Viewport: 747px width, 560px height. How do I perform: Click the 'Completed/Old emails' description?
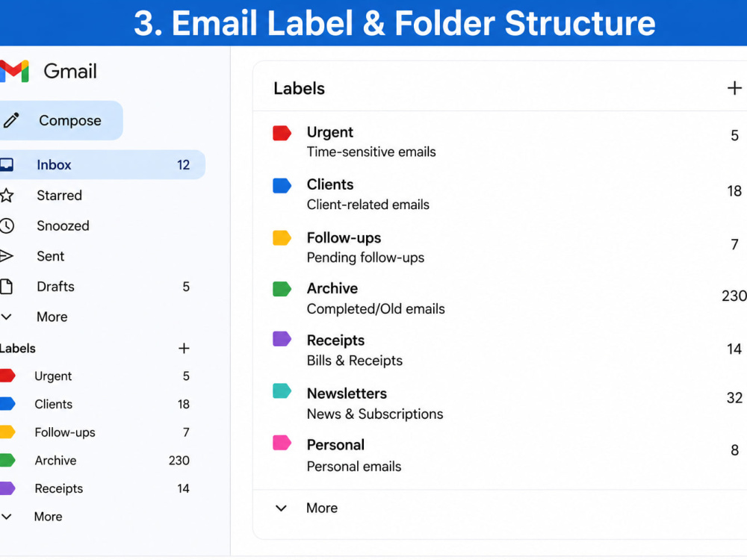coord(376,309)
